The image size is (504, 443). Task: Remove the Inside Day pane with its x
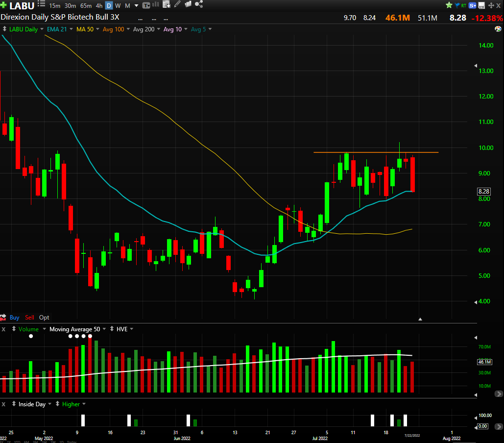click(3, 404)
